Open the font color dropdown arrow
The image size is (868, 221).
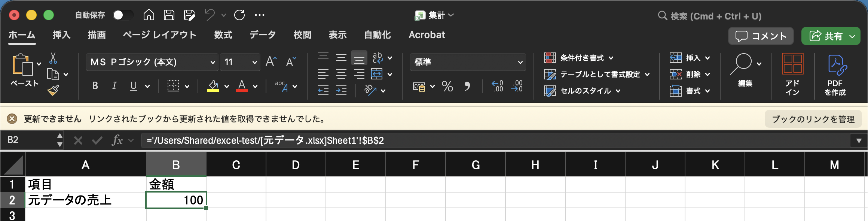255,87
